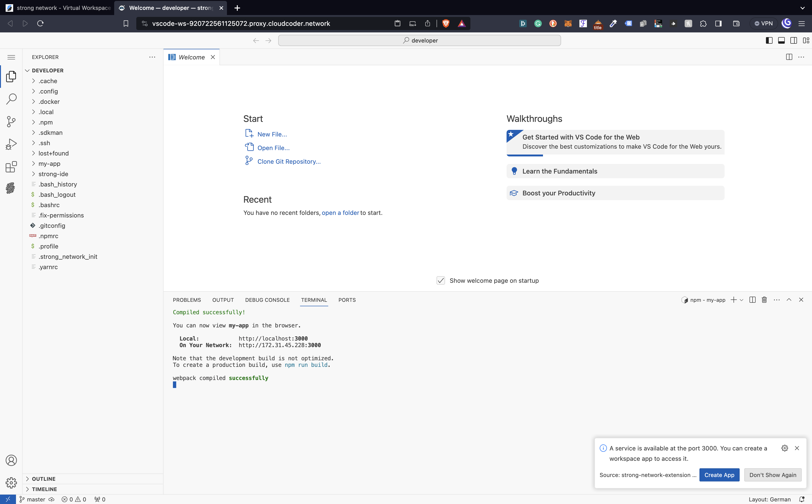Open the Search view in the activity bar
Image resolution: width=812 pixels, height=504 pixels.
click(x=11, y=99)
